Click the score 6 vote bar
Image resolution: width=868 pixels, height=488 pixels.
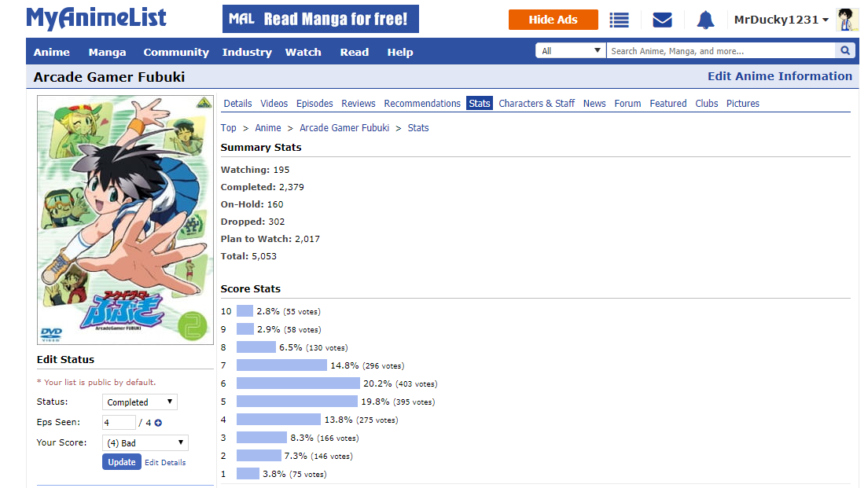[x=298, y=383]
